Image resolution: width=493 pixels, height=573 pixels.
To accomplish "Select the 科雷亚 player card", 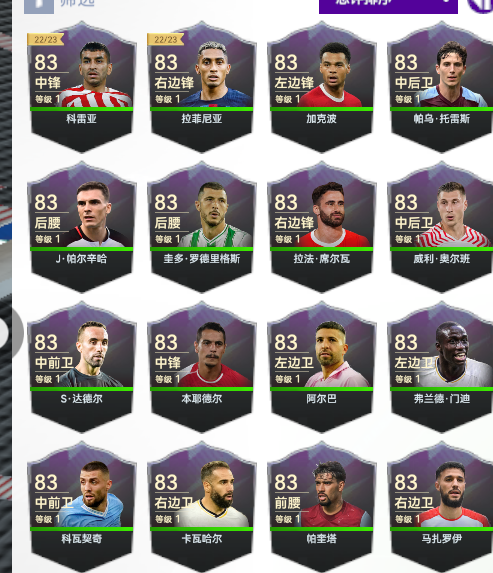I will [x=81, y=87].
